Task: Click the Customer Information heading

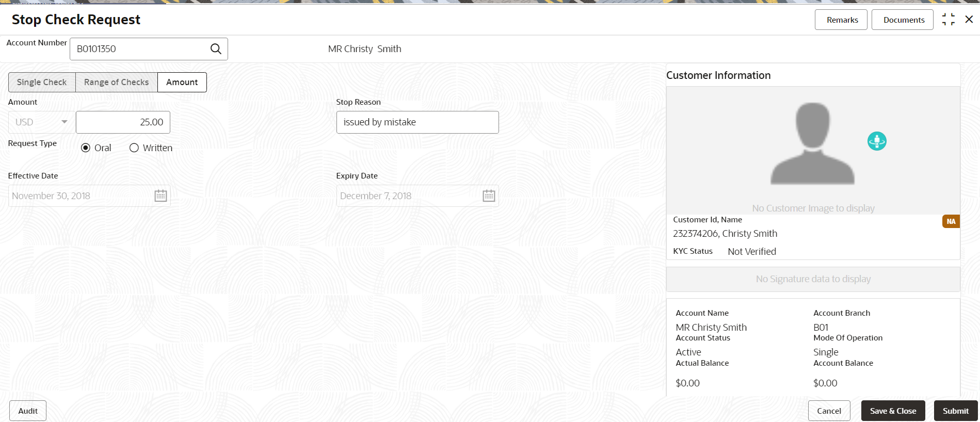Action: tap(718, 75)
